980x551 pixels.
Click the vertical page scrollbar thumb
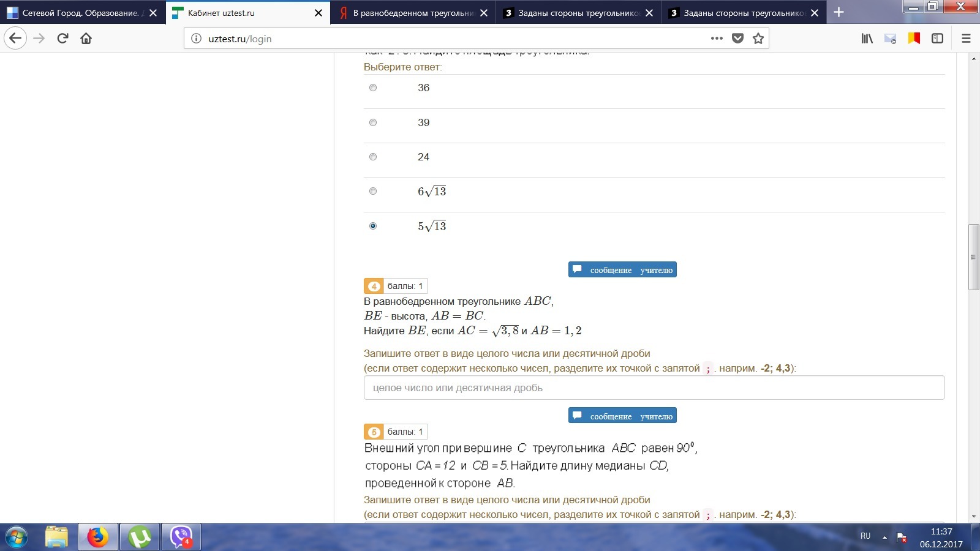point(973,257)
